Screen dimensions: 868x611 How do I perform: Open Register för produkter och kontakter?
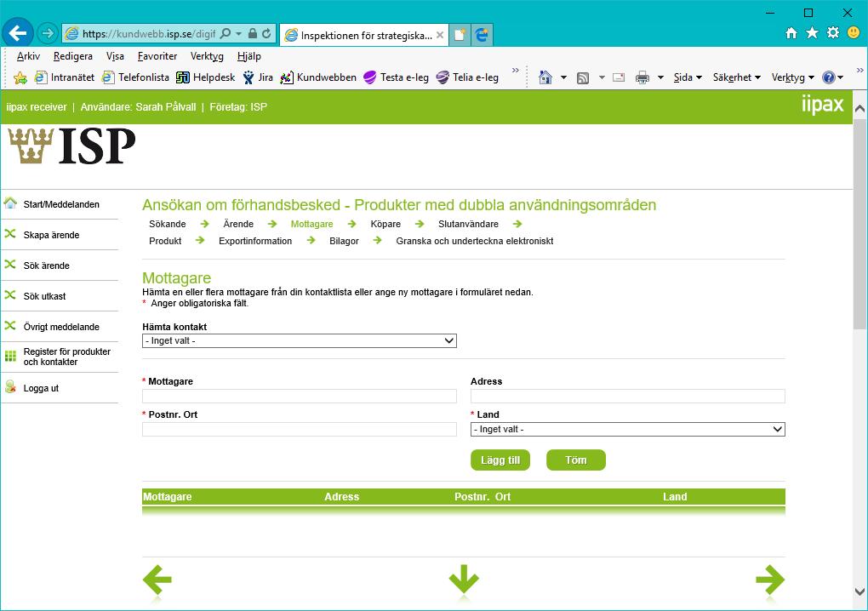point(66,357)
